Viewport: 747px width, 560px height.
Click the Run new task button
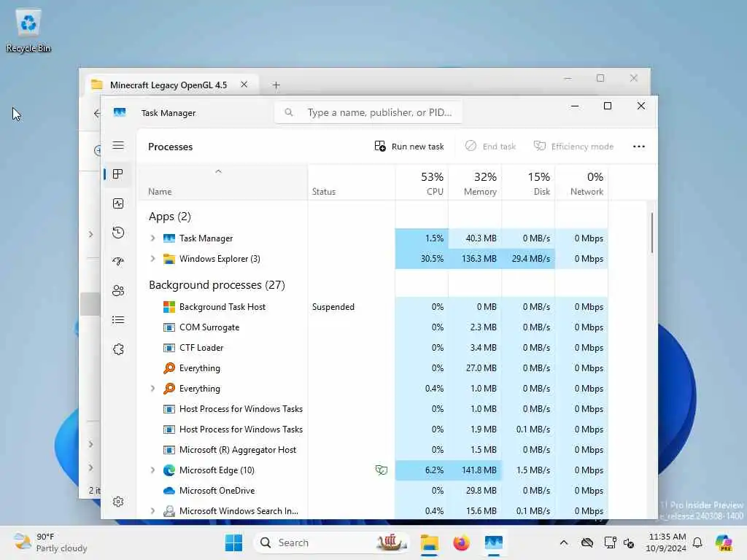click(x=409, y=146)
